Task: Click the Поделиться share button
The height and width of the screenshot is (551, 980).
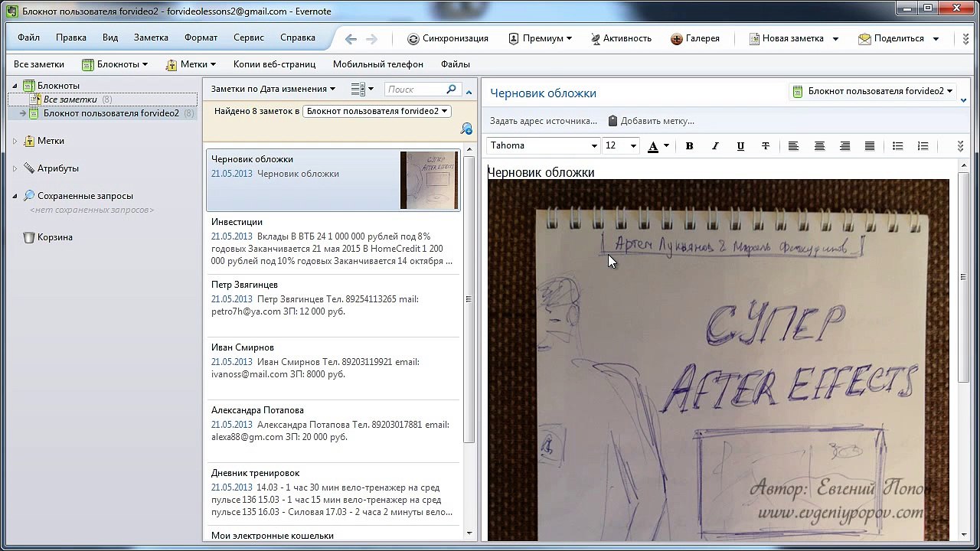Action: coord(891,38)
